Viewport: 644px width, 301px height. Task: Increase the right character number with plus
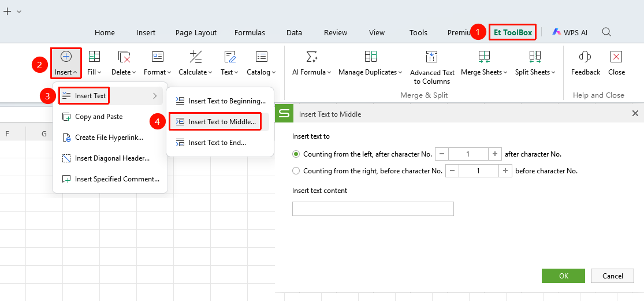click(x=505, y=171)
